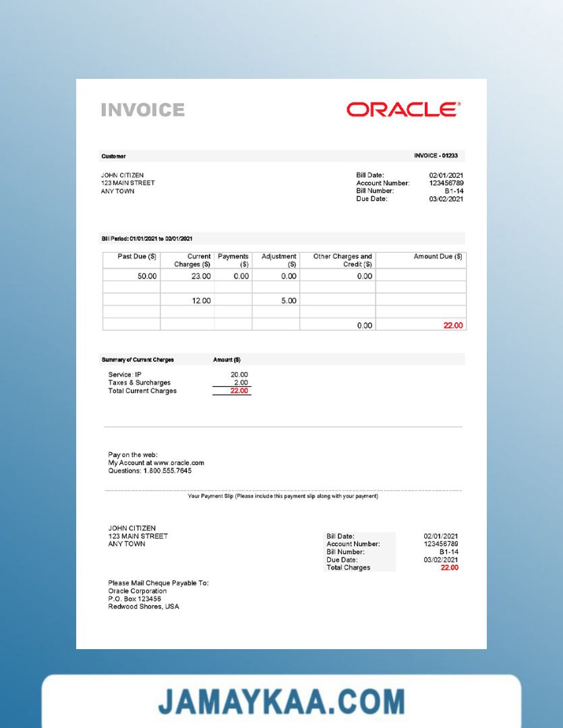563x728 pixels.
Task: Click Total Charges label in payment slip
Action: 348,568
